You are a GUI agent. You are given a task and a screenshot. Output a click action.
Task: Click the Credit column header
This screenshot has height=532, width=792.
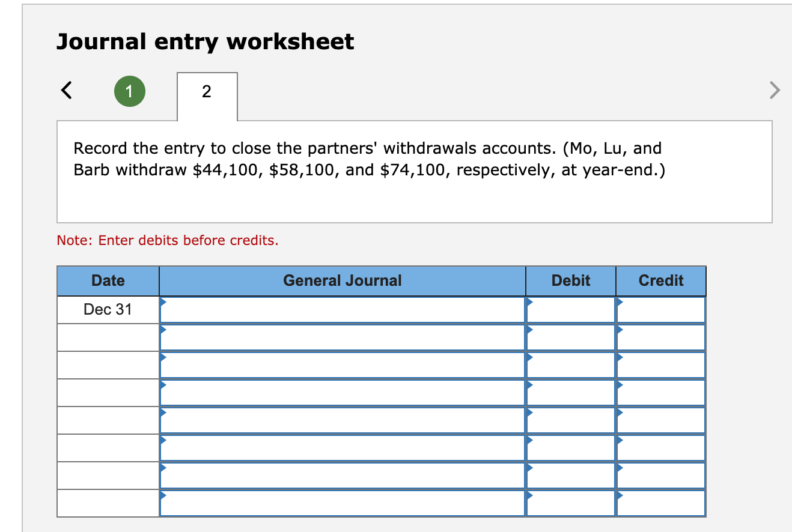coord(660,280)
